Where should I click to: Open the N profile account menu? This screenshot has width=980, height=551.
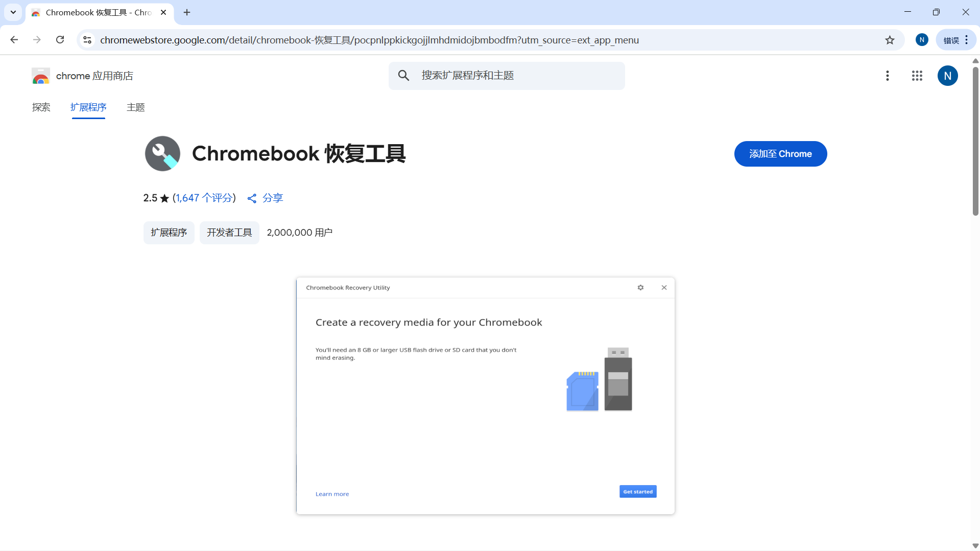point(948,76)
